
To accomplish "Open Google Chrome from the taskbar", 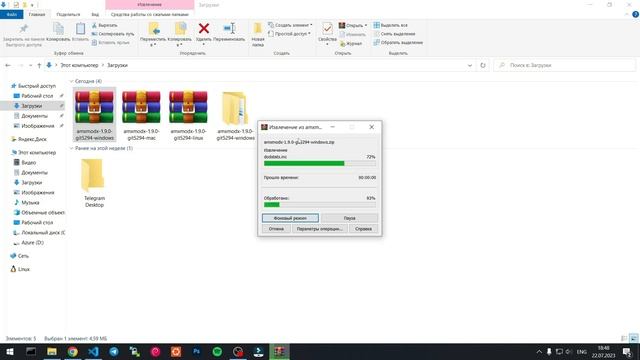I will (x=72, y=351).
